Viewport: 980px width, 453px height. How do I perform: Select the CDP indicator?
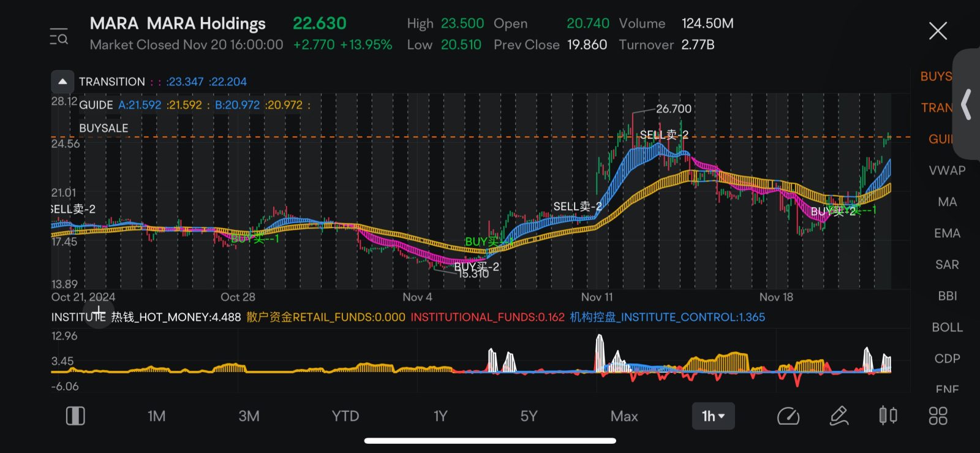pos(947,358)
